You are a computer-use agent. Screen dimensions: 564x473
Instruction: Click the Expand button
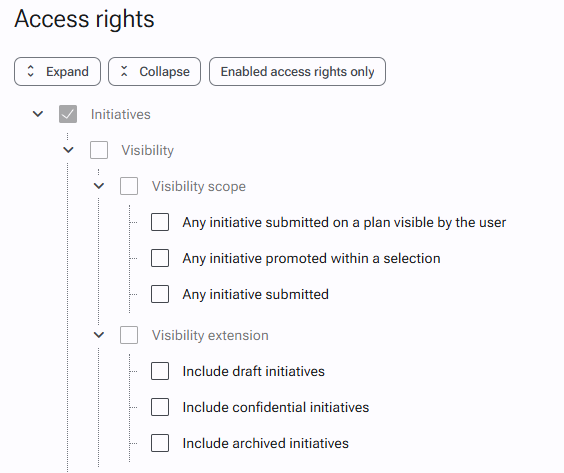click(x=57, y=72)
